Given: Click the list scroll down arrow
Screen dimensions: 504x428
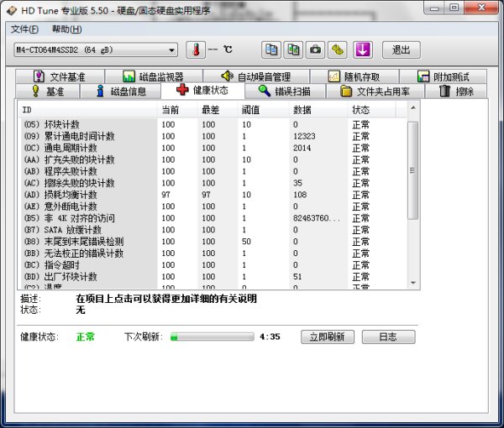Looking at the screenshot, I should pyautogui.click(x=413, y=283).
